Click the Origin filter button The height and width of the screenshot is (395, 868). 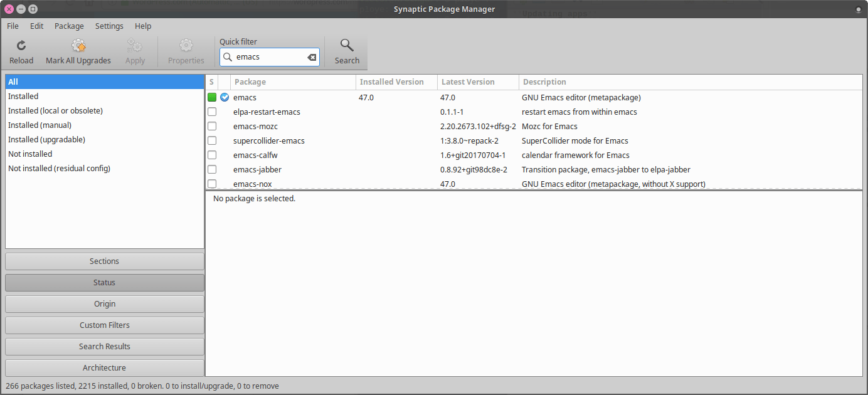coord(105,304)
